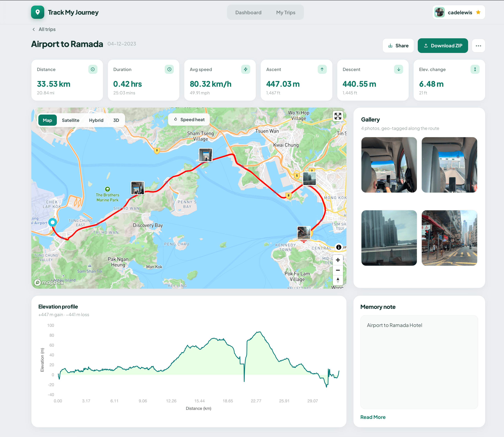The image size is (504, 437).
Task: Open gallery photo of street with red signs
Action: point(449,238)
